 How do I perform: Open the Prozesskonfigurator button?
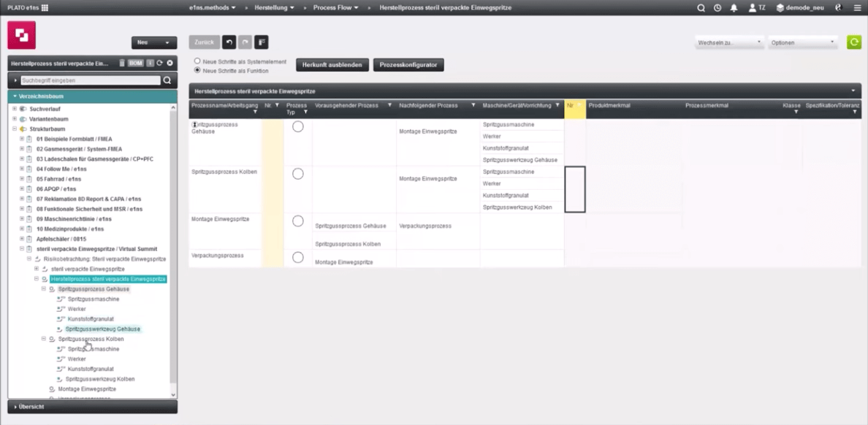coord(408,65)
